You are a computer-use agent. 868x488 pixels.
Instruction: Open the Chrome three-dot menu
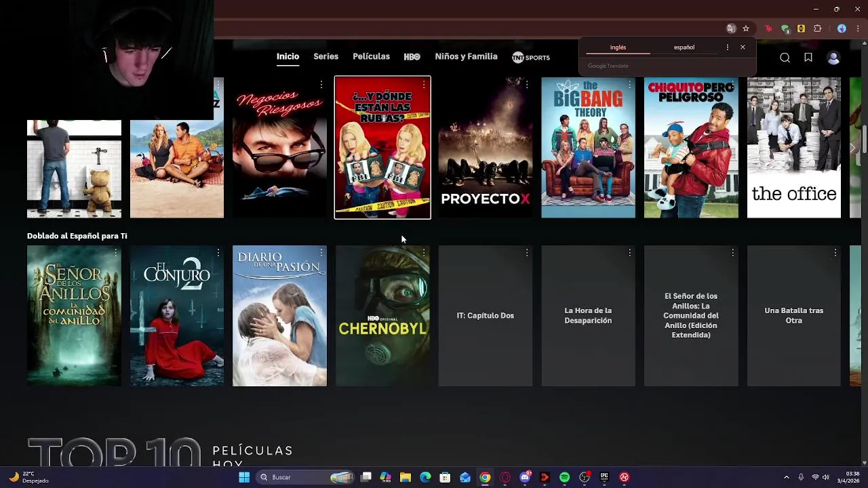pyautogui.click(x=857, y=28)
